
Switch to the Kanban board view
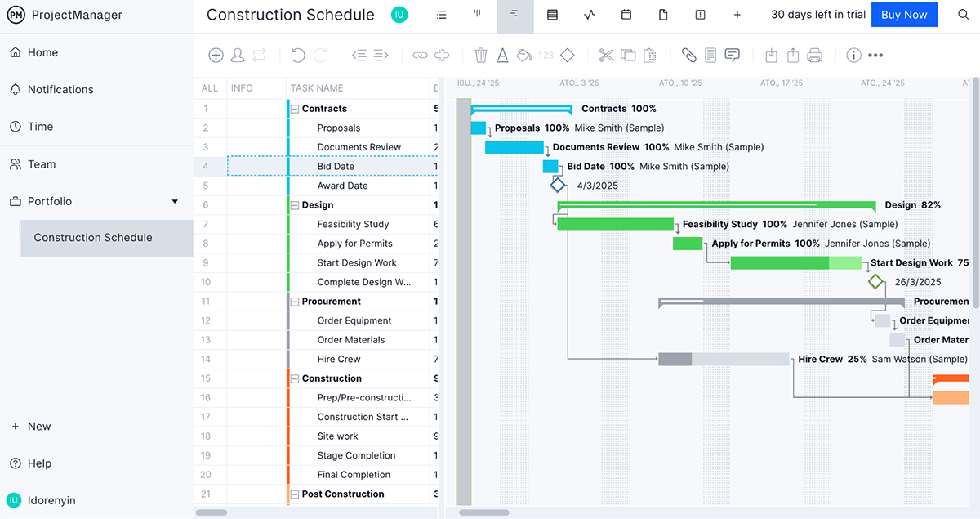pyautogui.click(x=477, y=15)
